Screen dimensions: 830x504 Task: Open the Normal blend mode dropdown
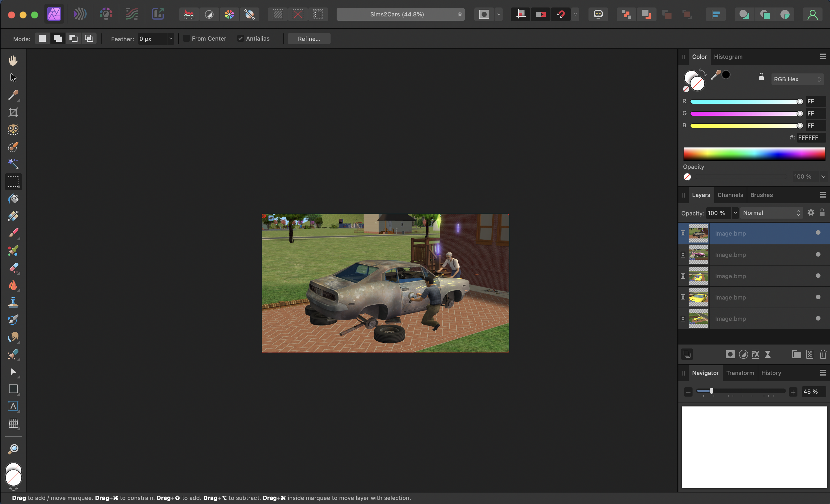[771, 213]
